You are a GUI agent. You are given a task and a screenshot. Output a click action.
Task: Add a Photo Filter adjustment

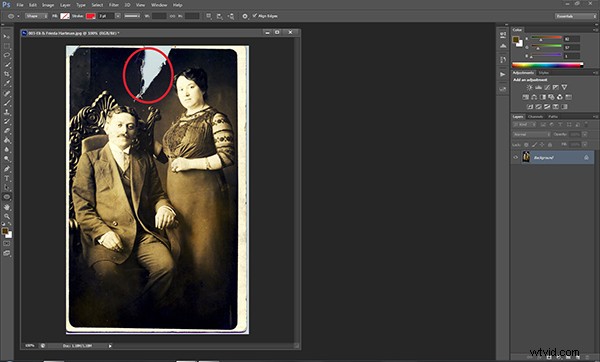[551, 97]
